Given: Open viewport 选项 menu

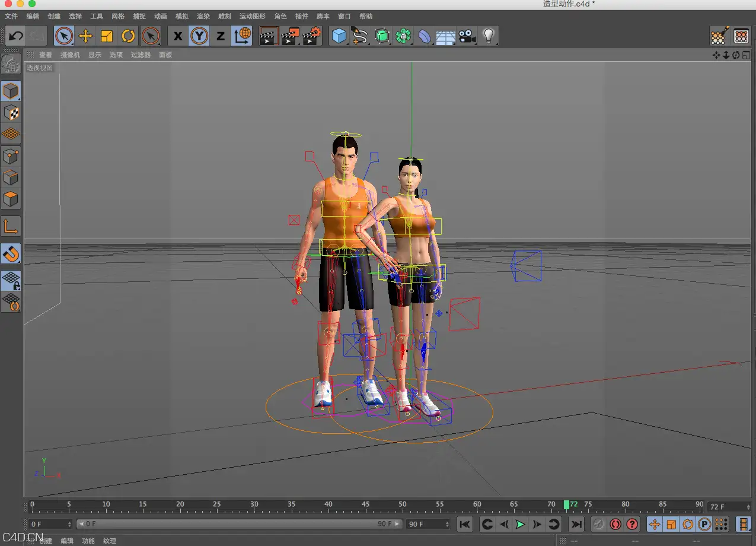Looking at the screenshot, I should (x=116, y=55).
